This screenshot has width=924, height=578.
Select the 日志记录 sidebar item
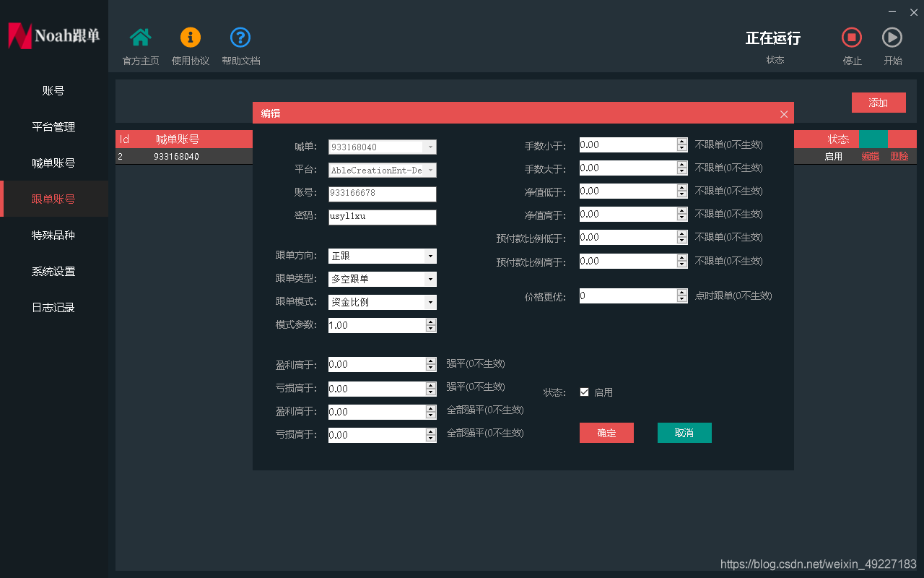pyautogui.click(x=54, y=307)
